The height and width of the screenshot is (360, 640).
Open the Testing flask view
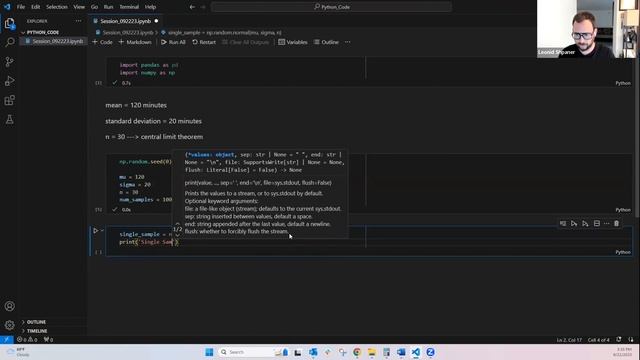[x=9, y=119]
